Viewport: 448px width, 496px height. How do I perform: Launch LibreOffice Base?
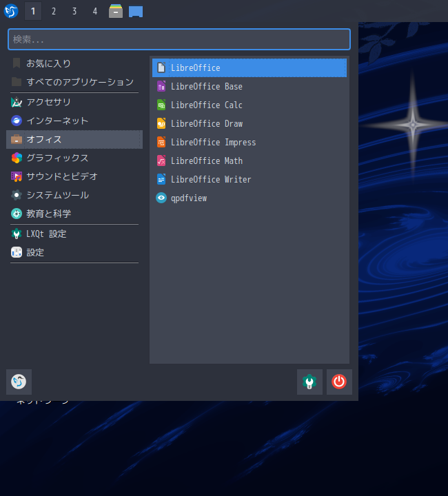click(250, 86)
